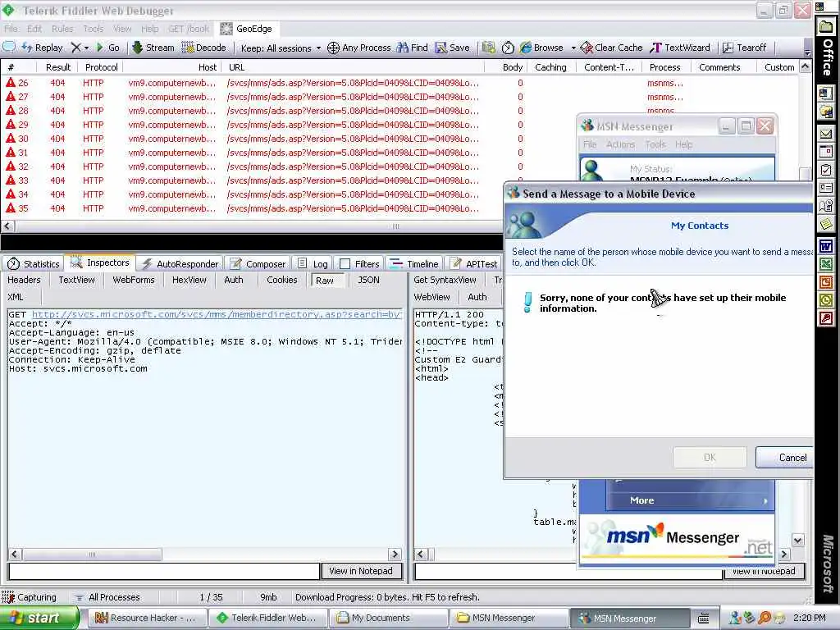The width and height of the screenshot is (840, 630).
Task: Open the Tools menu in Fiddler
Action: point(94,29)
